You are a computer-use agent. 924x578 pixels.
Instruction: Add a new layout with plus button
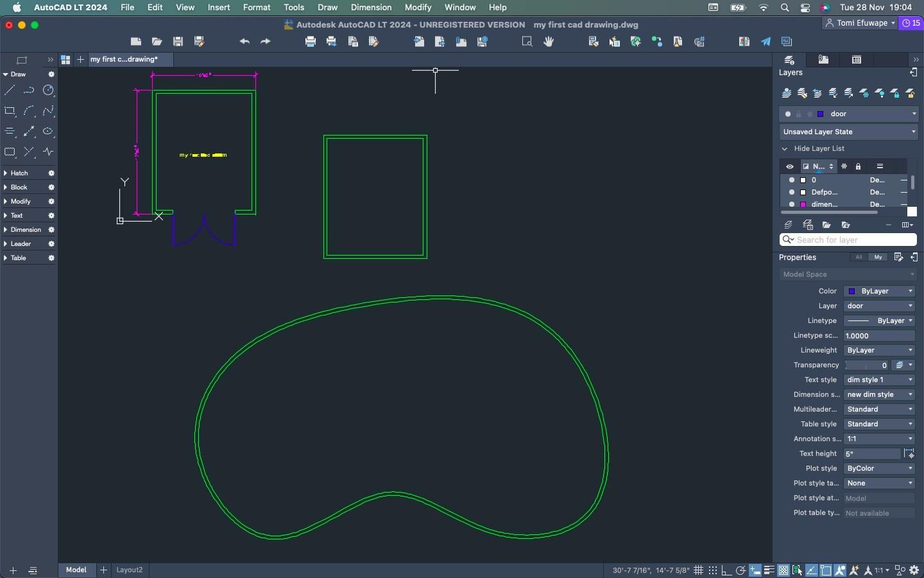(103, 570)
